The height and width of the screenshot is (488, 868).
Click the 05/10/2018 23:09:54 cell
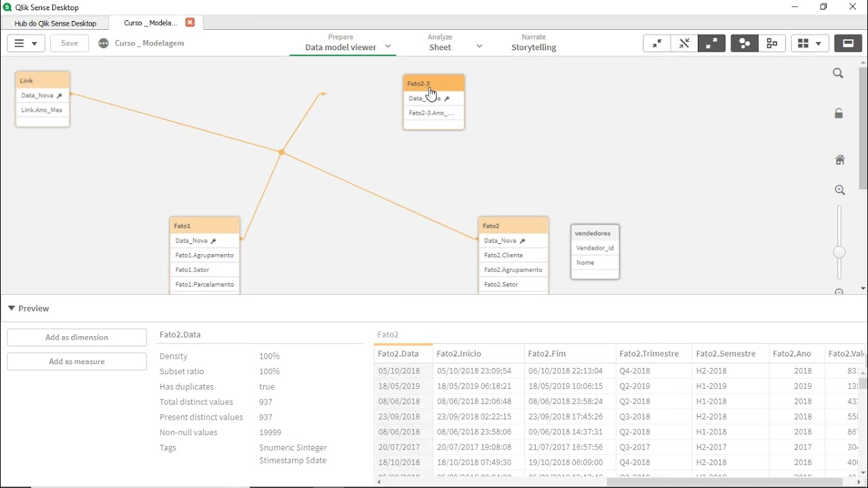pyautogui.click(x=479, y=371)
